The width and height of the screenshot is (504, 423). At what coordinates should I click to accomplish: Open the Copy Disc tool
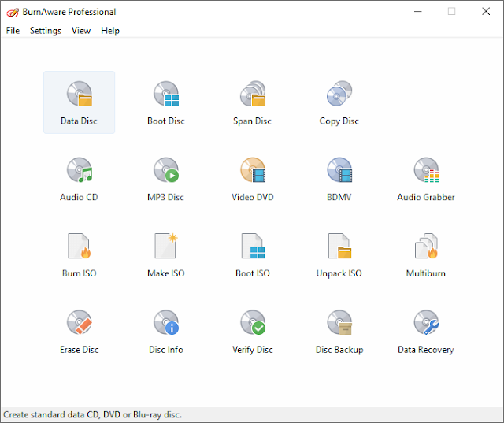click(x=339, y=102)
